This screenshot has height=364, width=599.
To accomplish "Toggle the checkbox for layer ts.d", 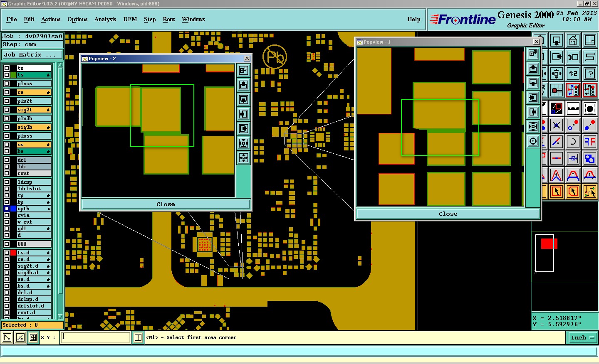I will point(7,253).
